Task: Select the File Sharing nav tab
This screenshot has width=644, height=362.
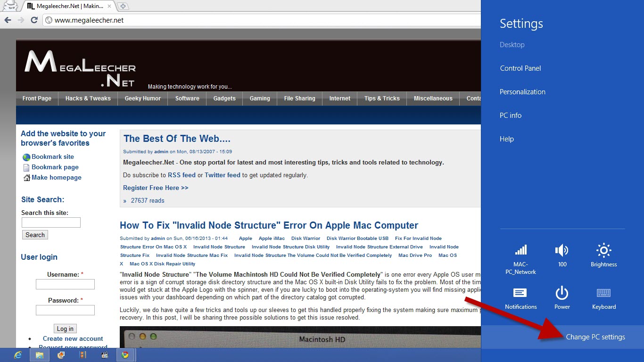Action: tap(299, 99)
